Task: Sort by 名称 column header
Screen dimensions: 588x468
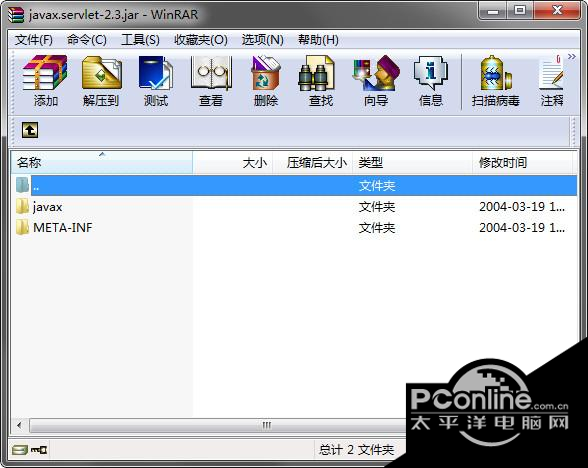Action: [x=101, y=162]
